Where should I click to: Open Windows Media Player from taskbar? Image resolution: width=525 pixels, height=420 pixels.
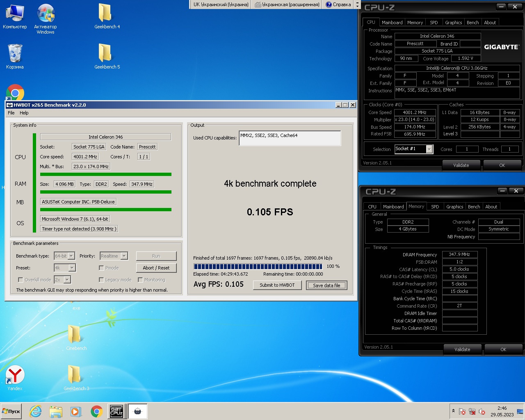pyautogui.click(x=76, y=411)
